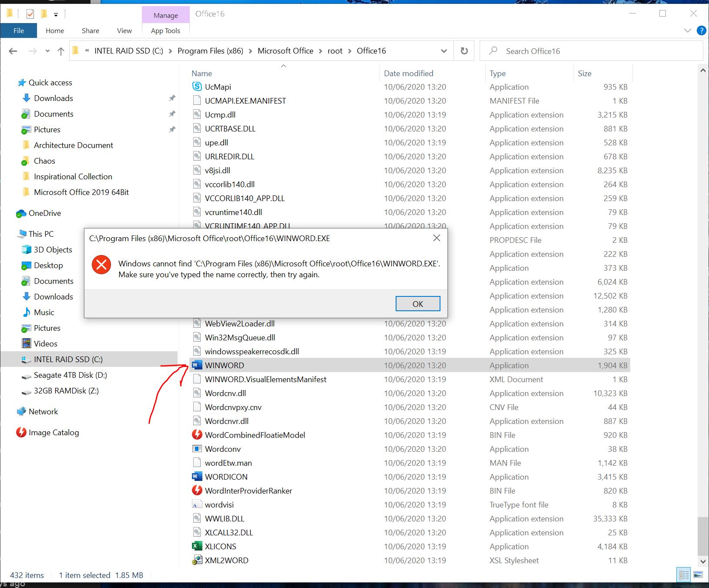Click the chevron after Program Files (x86)

pos(250,51)
